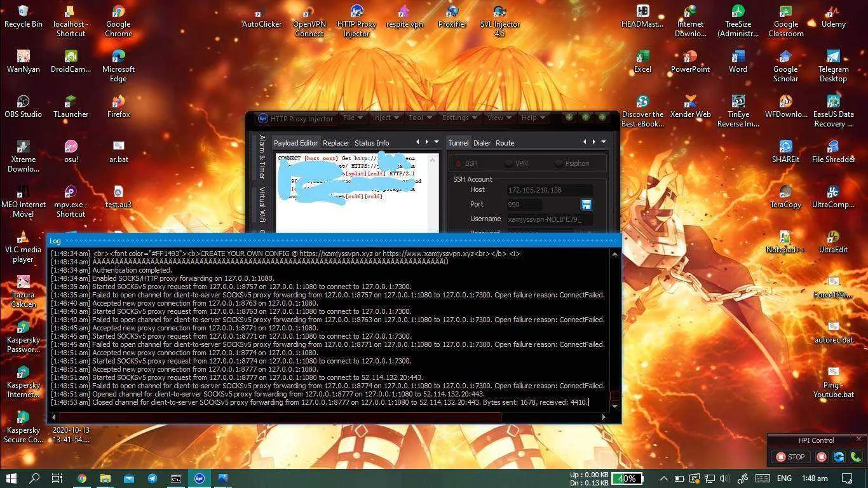Open the File Shredder desktop icon

[833, 151]
